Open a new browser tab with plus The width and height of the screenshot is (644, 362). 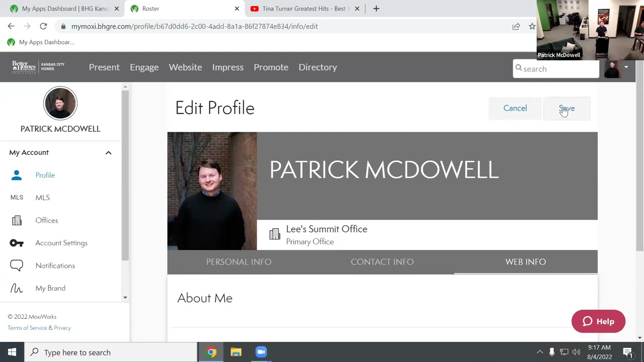376,9
